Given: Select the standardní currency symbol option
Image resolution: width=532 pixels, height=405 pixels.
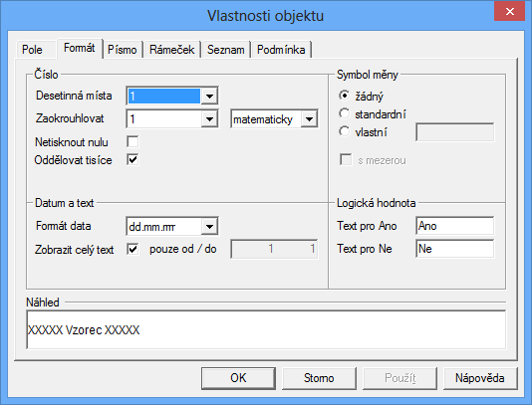Looking at the screenshot, I should coord(344,113).
